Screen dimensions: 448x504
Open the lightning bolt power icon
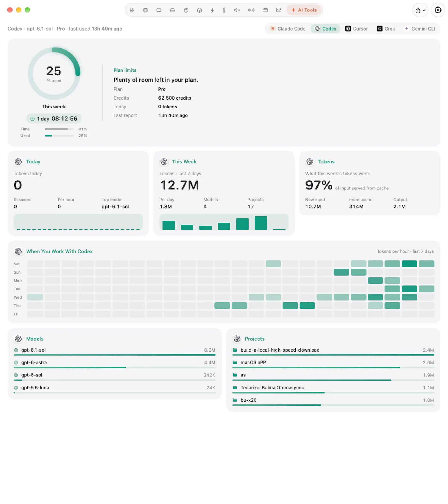(212, 10)
